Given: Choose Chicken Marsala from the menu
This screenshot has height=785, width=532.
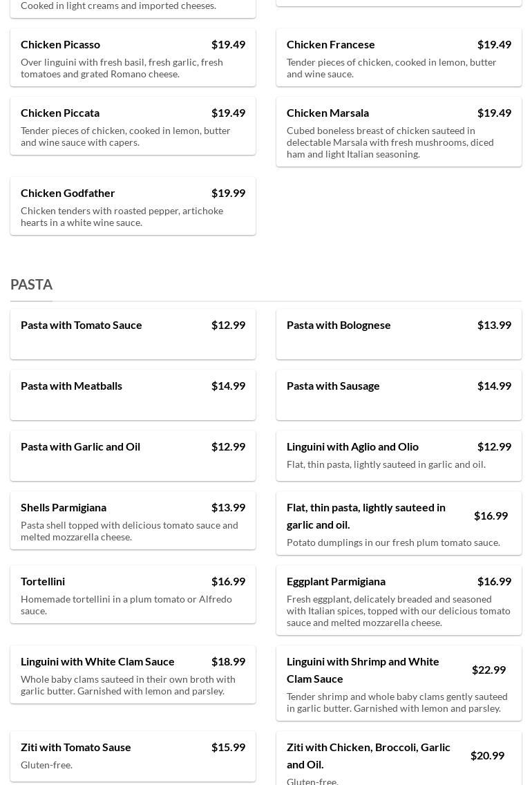Looking at the screenshot, I should tap(399, 131).
